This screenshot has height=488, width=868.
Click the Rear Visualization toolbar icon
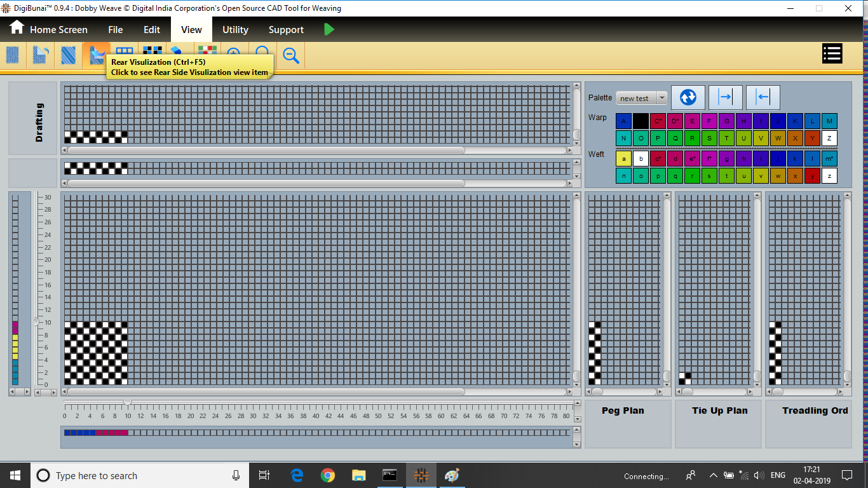[97, 55]
